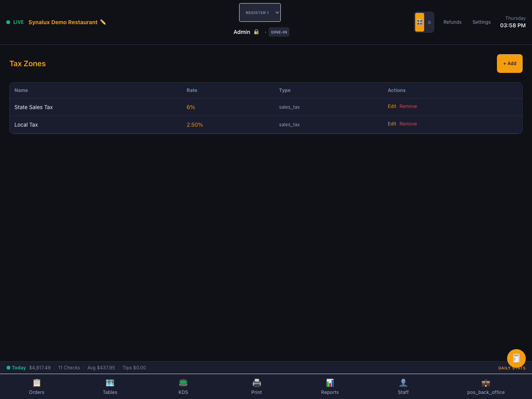Open the Staff person icon
Viewport: 532px width, 399px height.
[403, 383]
